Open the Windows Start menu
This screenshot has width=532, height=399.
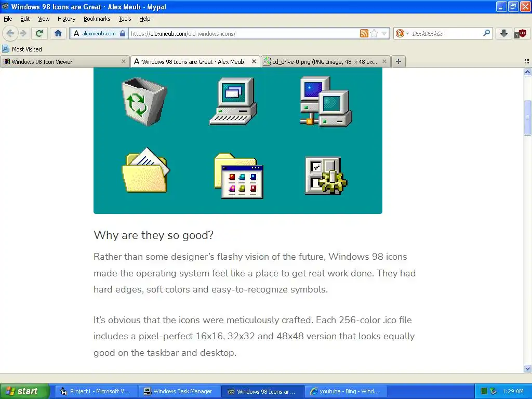pyautogui.click(x=24, y=391)
